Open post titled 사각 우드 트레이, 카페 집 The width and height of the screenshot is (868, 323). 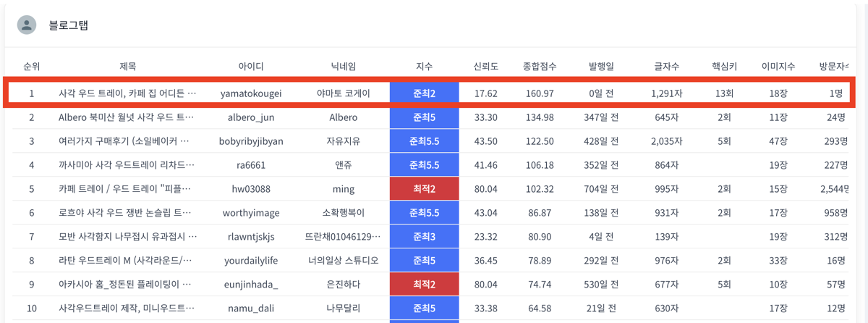[x=127, y=93]
